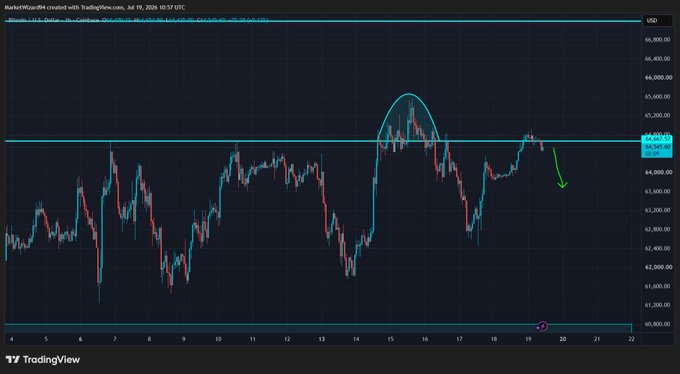Click the 02:09 bar countdown label
680x374 pixels.
point(652,154)
